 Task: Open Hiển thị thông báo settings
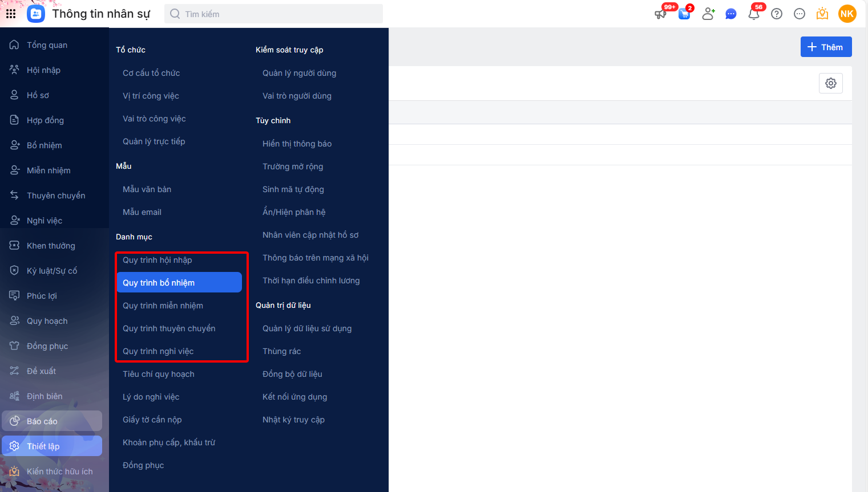297,144
